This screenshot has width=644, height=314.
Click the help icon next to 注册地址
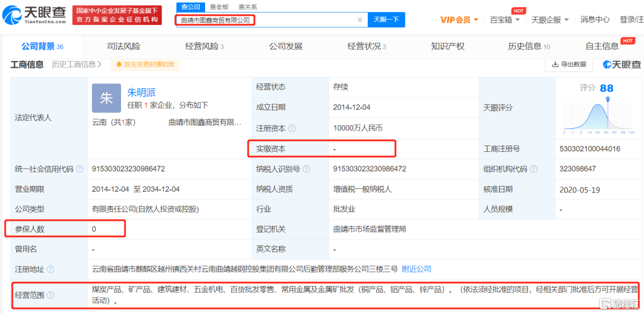tap(50, 269)
